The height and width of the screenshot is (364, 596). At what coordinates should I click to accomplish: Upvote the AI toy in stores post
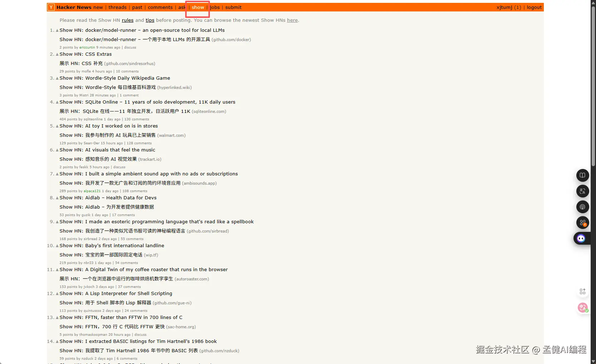[57, 126]
